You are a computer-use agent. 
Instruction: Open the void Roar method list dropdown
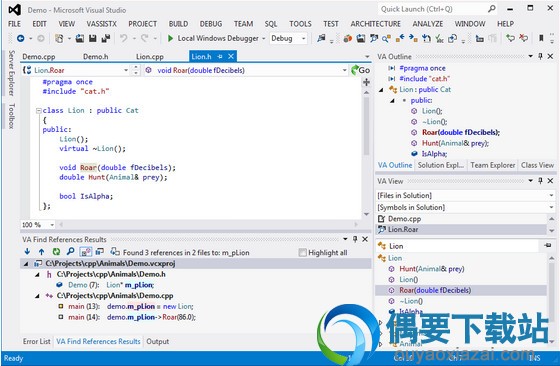pos(344,70)
